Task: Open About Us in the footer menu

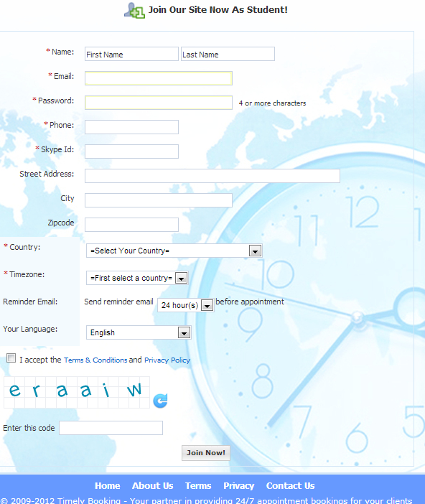Action: point(152,485)
